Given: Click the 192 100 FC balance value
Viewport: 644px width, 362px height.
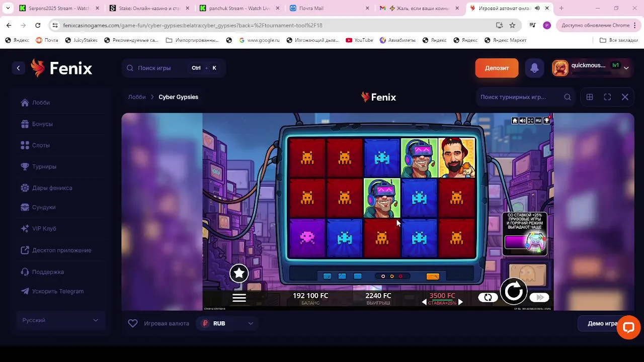Looking at the screenshot, I should coord(310,296).
